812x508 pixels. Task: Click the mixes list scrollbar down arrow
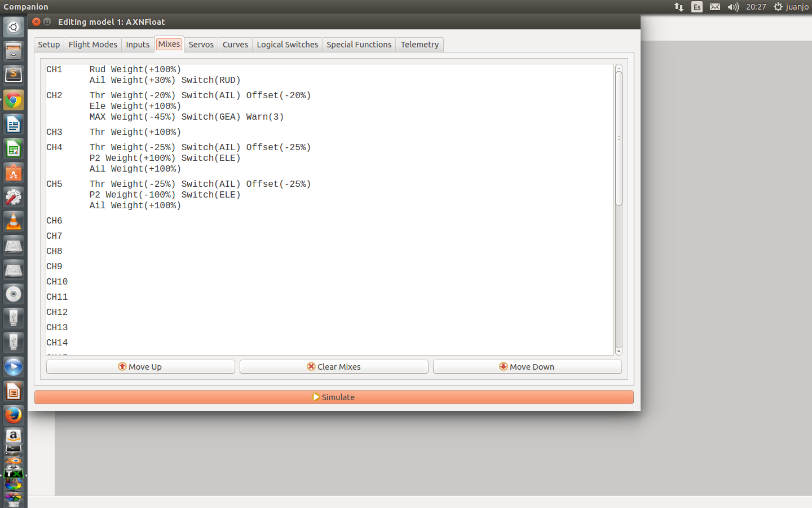619,351
